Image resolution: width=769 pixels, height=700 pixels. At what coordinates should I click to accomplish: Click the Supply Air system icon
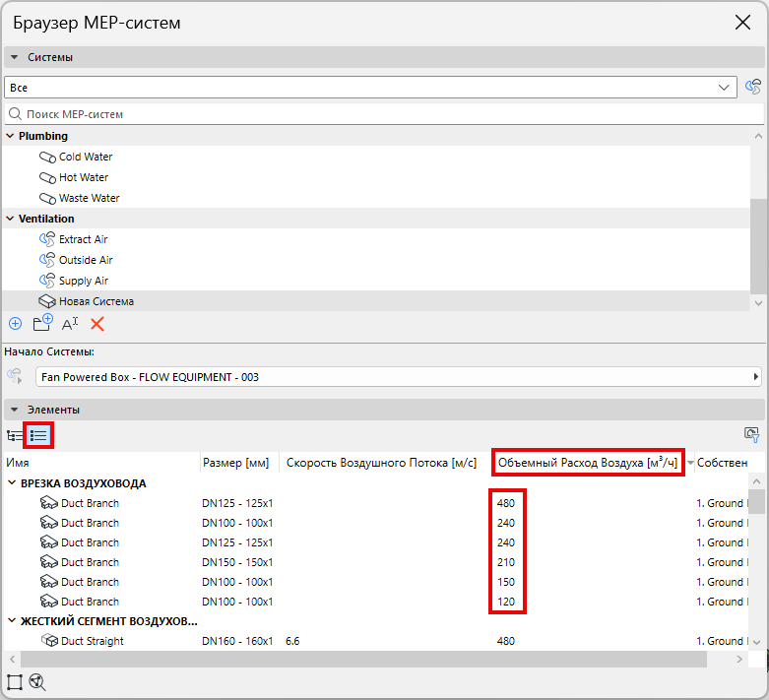tap(47, 281)
